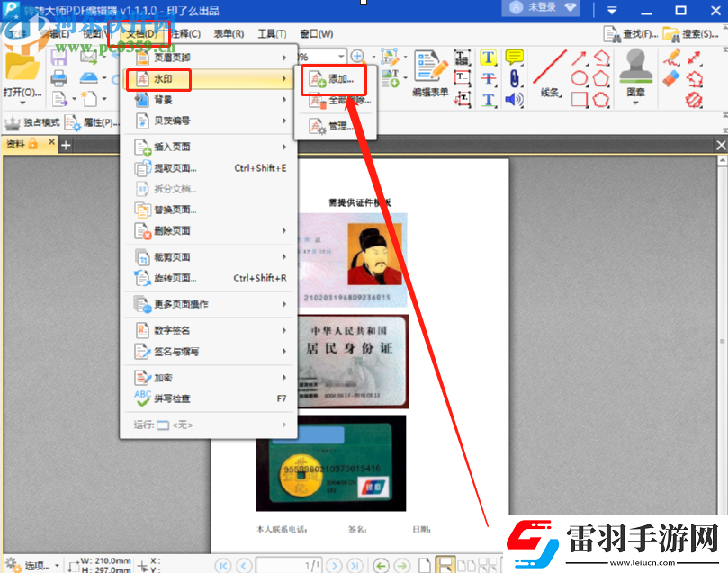
Task: Select the rectangle shape tool
Action: click(580, 99)
